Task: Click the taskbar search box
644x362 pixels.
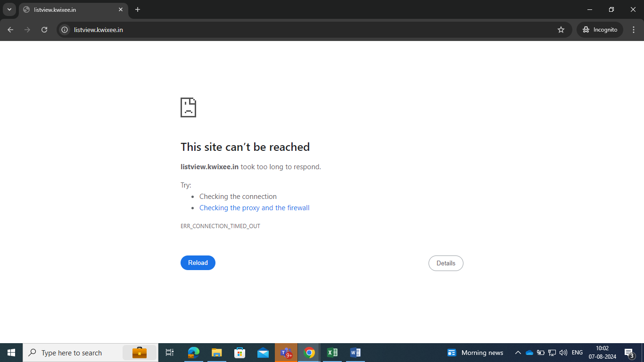Action: pos(91,353)
